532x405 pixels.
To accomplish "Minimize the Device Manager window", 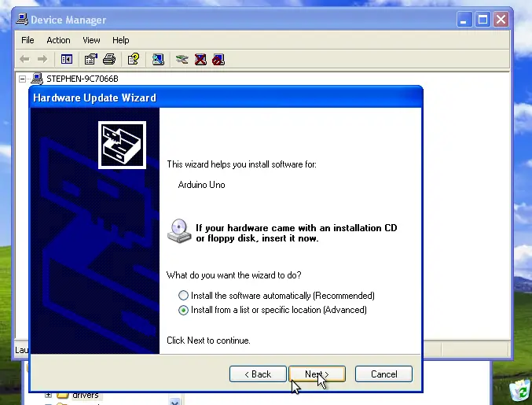I will (x=464, y=20).
